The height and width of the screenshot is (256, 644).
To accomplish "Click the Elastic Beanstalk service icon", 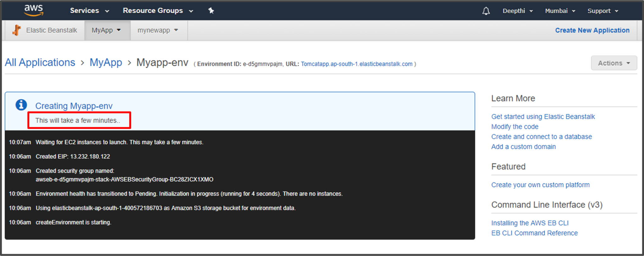I will (x=17, y=30).
